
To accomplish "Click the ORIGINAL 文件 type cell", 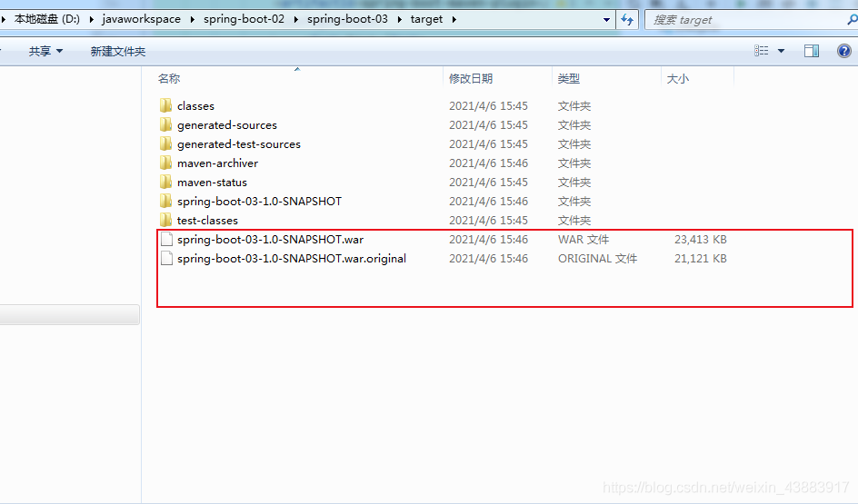I will click(x=597, y=259).
